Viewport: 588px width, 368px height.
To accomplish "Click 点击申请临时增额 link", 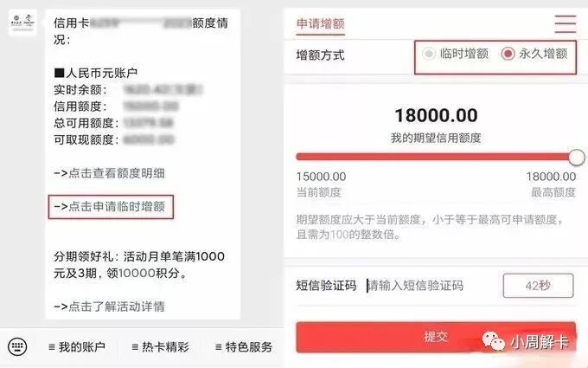I will point(109,206).
